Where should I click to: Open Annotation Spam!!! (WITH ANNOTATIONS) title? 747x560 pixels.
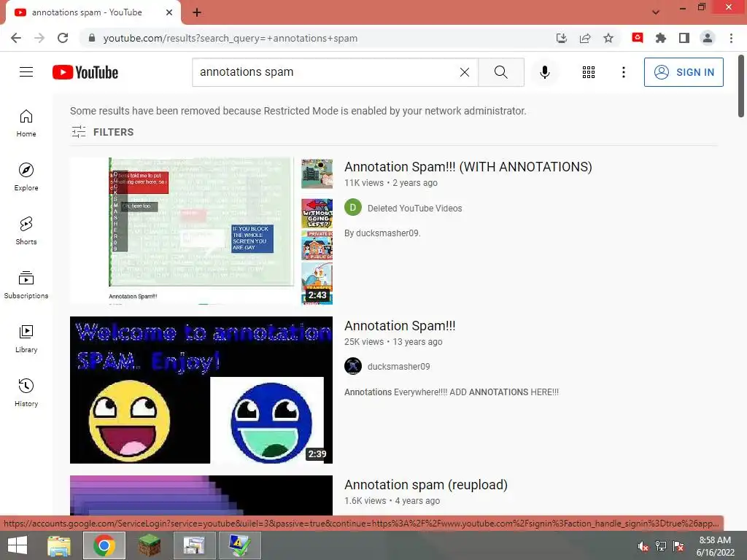coord(468,167)
